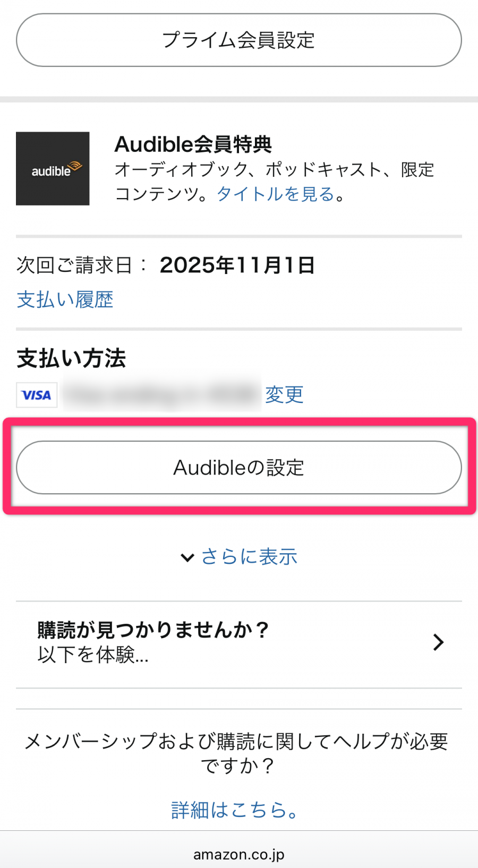Open the タイトルを見る link
This screenshot has height=868, width=478.
pos(276,194)
